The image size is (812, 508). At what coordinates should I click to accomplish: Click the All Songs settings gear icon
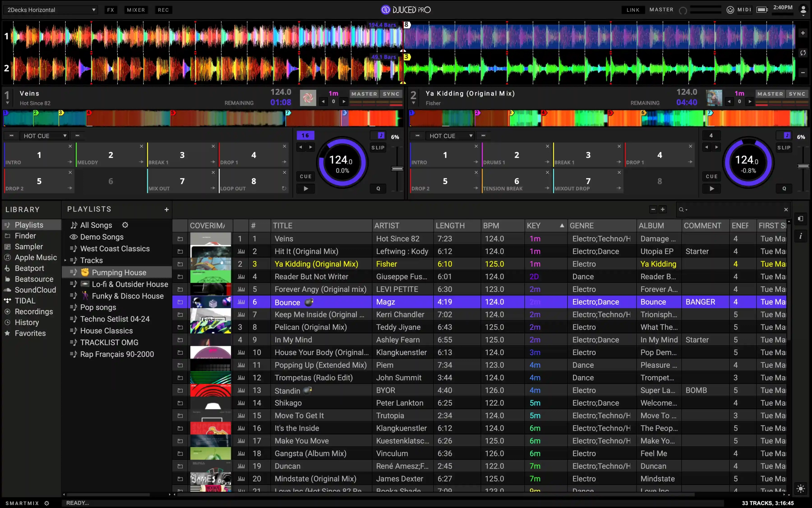(x=125, y=225)
